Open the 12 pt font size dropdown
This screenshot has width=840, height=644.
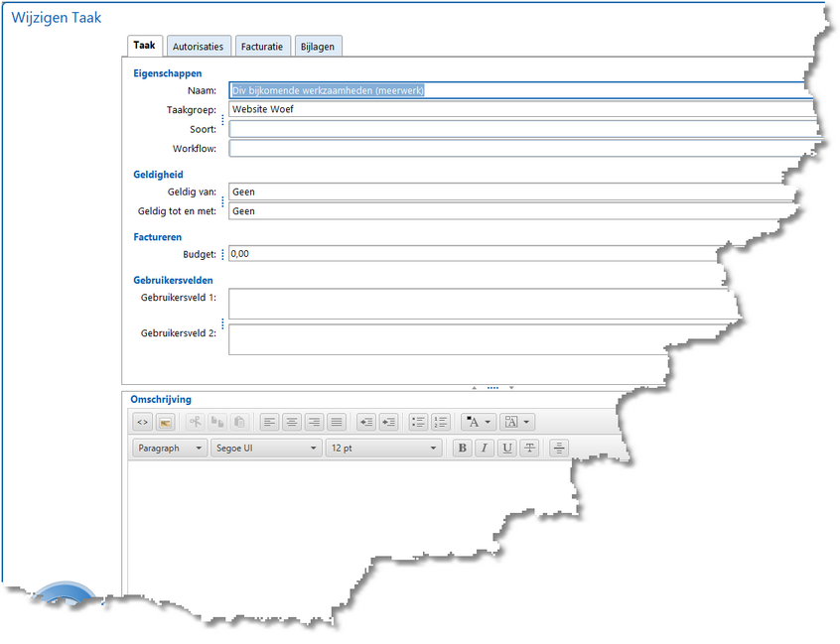point(383,449)
